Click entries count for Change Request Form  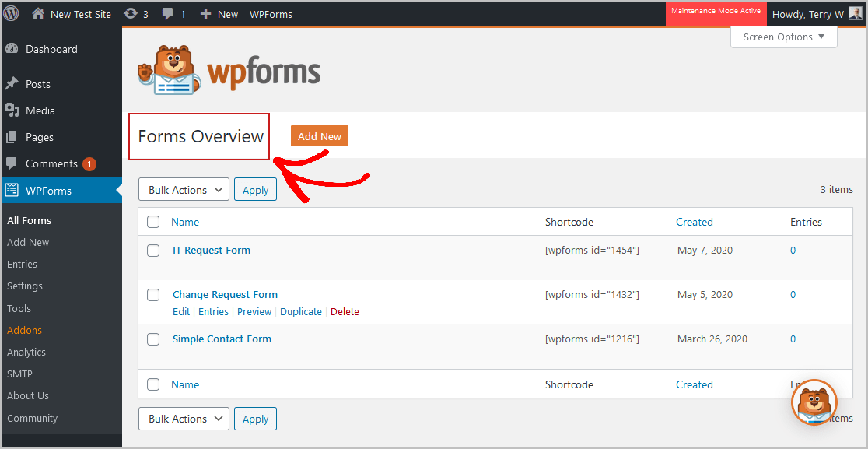[793, 295]
